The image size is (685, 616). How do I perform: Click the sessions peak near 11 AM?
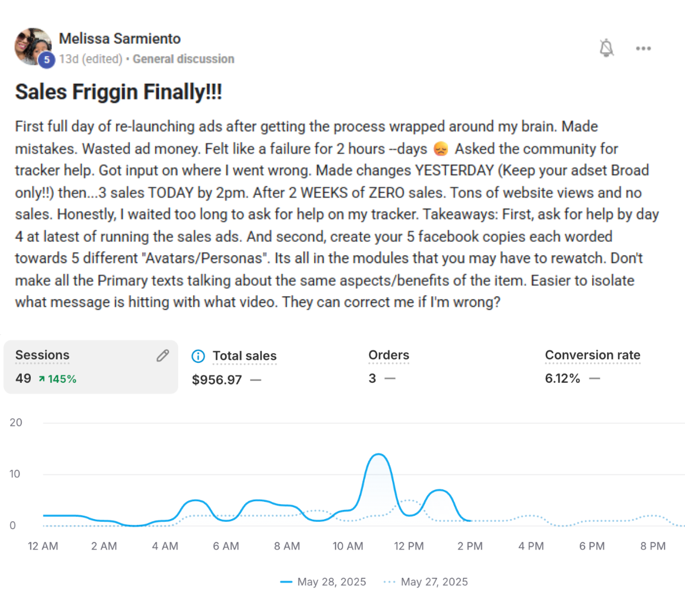[x=378, y=455]
